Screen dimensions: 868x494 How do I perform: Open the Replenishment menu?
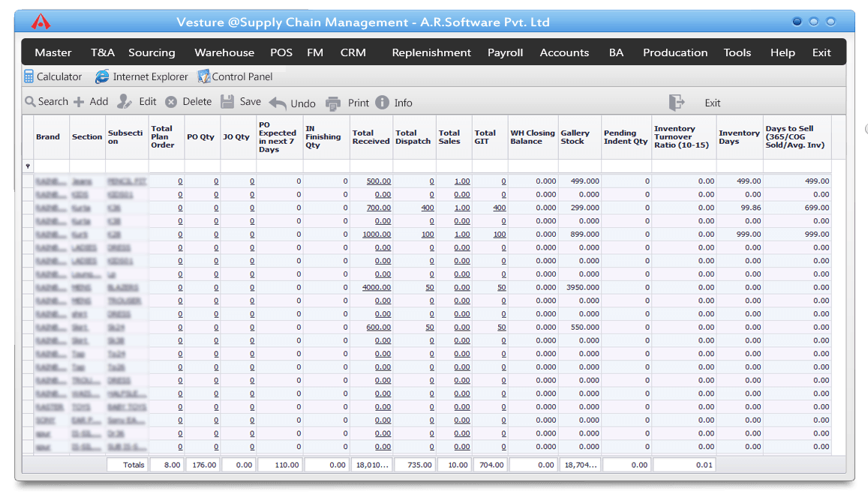click(x=431, y=52)
